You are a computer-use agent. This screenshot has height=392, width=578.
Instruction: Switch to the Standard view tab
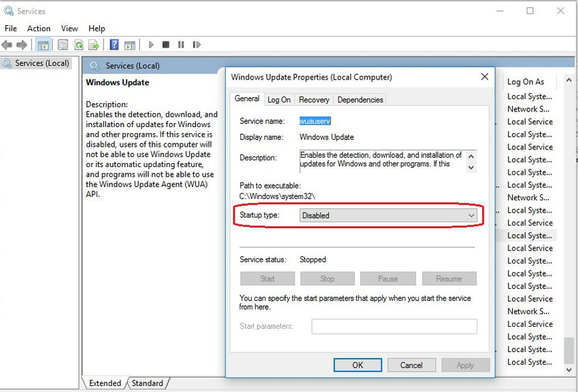[x=148, y=383]
